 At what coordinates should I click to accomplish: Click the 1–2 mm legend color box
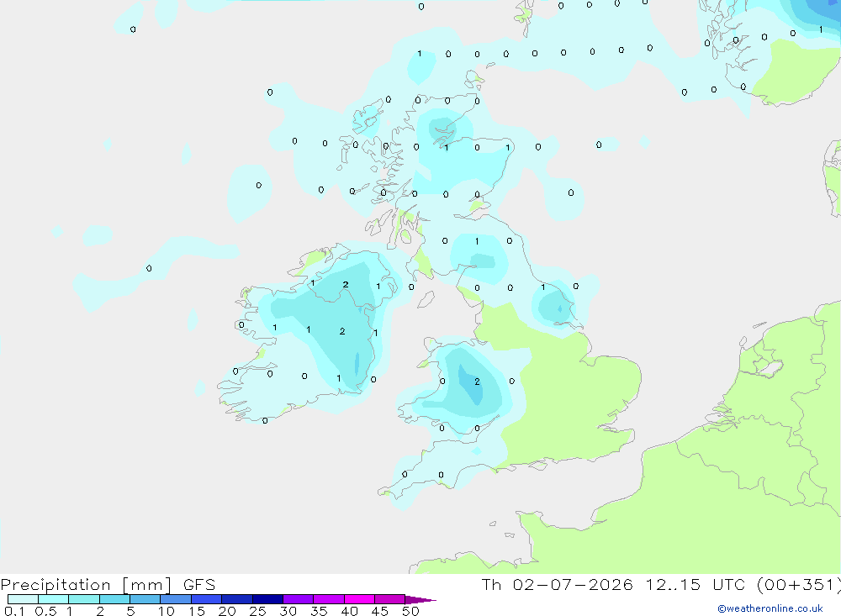tap(84, 599)
